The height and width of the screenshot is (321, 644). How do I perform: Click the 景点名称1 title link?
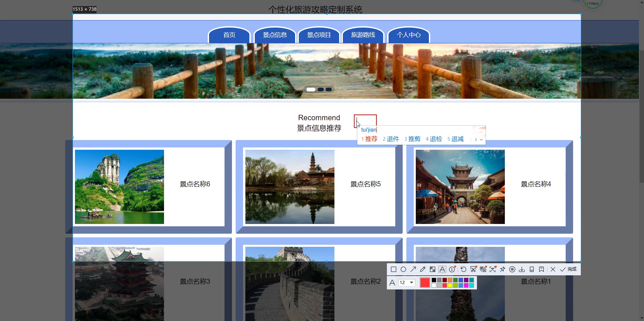pyautogui.click(x=536, y=281)
